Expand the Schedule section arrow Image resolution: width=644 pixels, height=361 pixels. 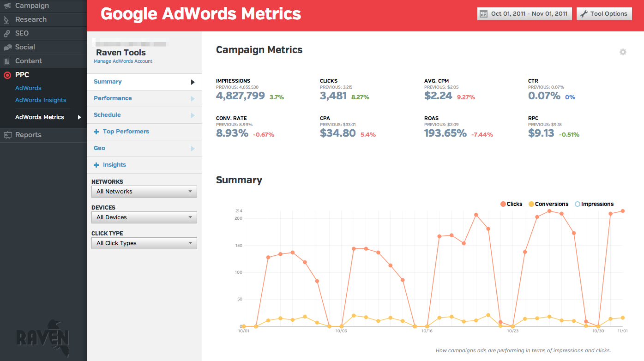pyautogui.click(x=193, y=115)
